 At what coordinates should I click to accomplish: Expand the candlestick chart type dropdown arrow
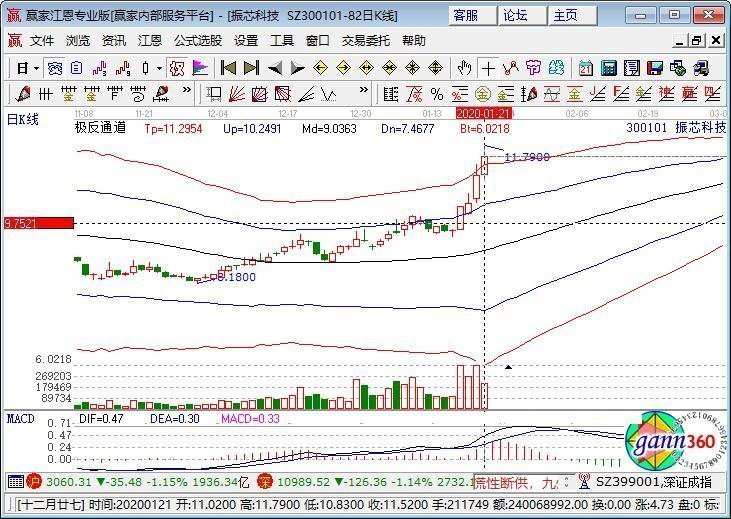(x=159, y=69)
